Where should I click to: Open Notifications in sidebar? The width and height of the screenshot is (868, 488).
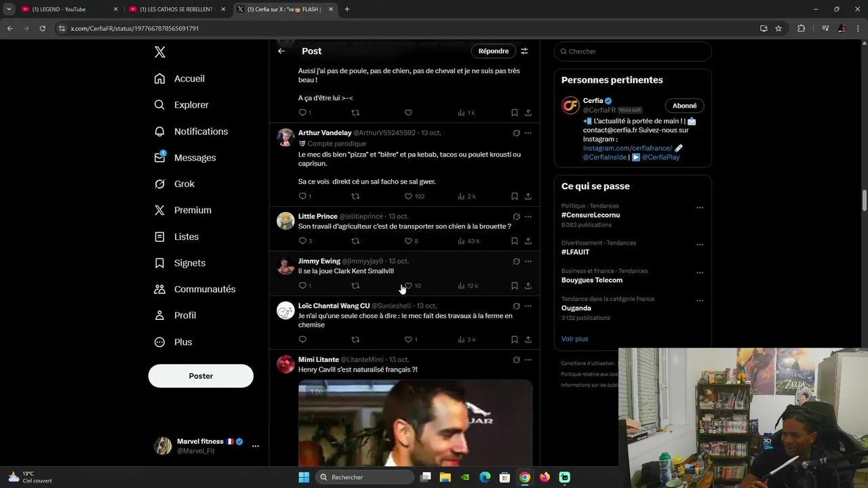[x=191, y=131]
